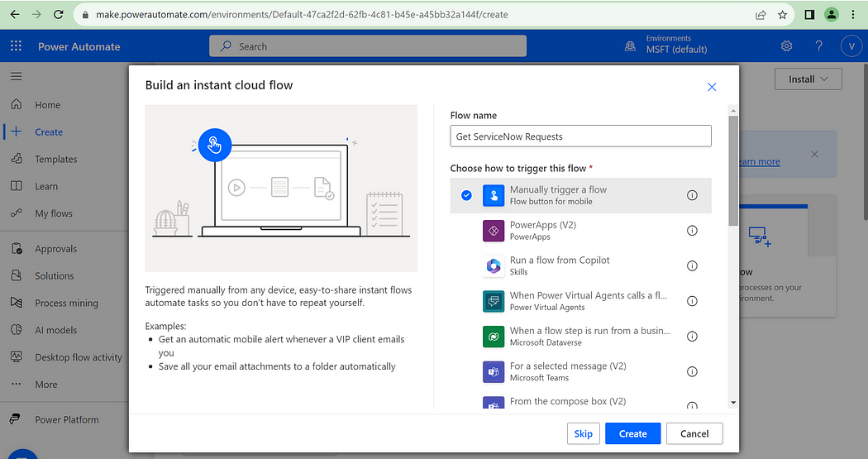Click the browser address bar URL
This screenshot has height=459, width=868.
(302, 15)
